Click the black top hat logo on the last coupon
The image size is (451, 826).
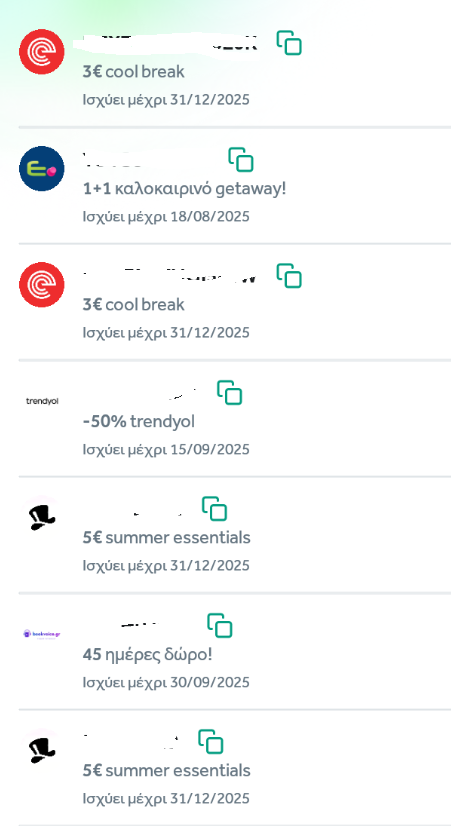click(x=42, y=750)
